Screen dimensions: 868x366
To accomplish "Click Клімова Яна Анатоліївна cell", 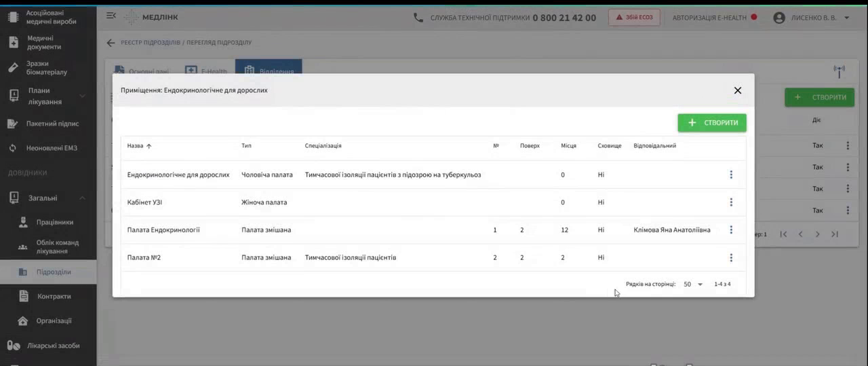I will pos(672,230).
